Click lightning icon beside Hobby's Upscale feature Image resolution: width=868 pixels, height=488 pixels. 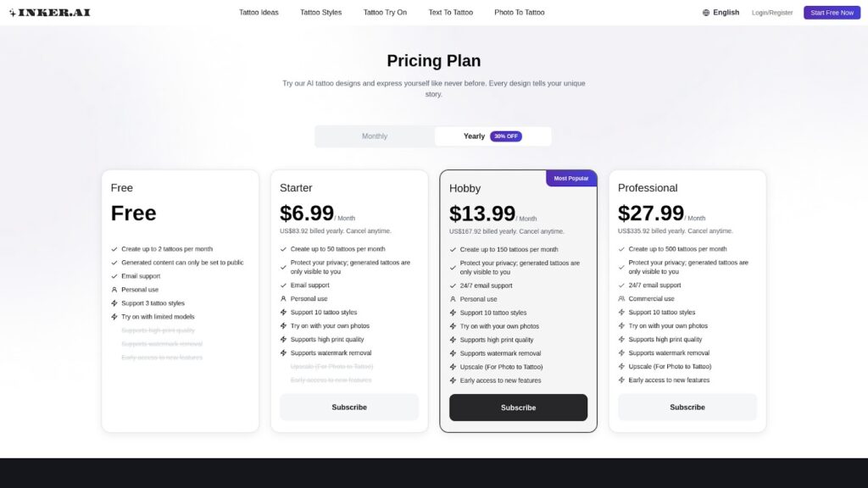pos(453,367)
